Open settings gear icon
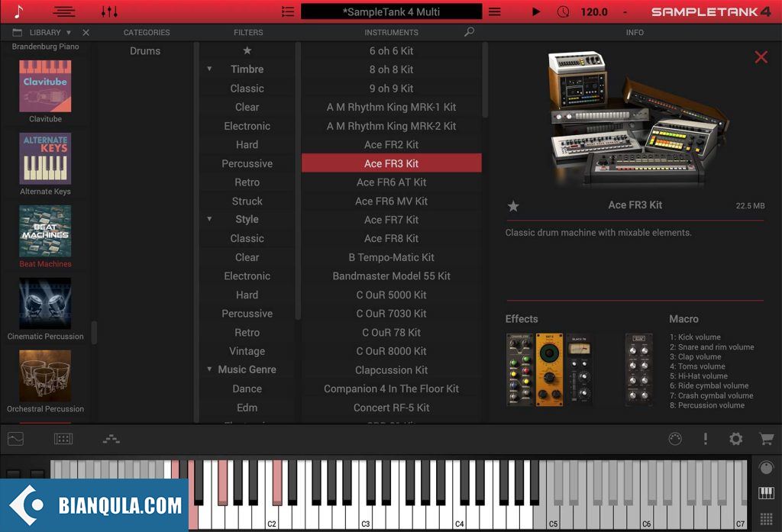The image size is (782, 532). click(x=735, y=439)
